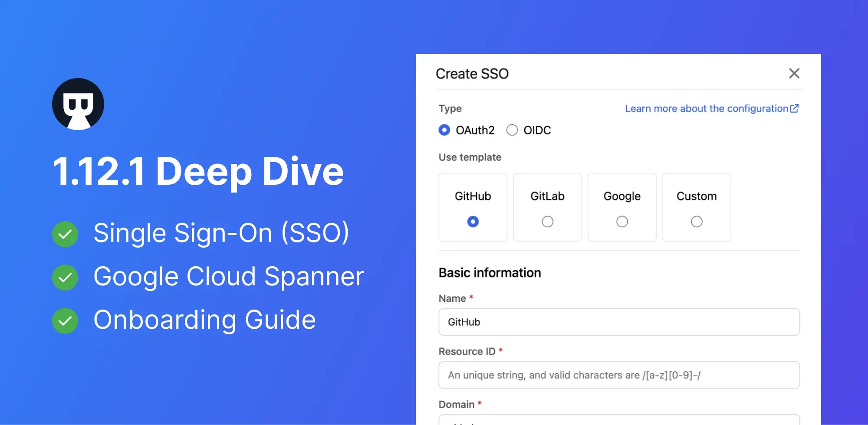
Task: Click the Create SSO dialog title
Action: click(x=473, y=73)
